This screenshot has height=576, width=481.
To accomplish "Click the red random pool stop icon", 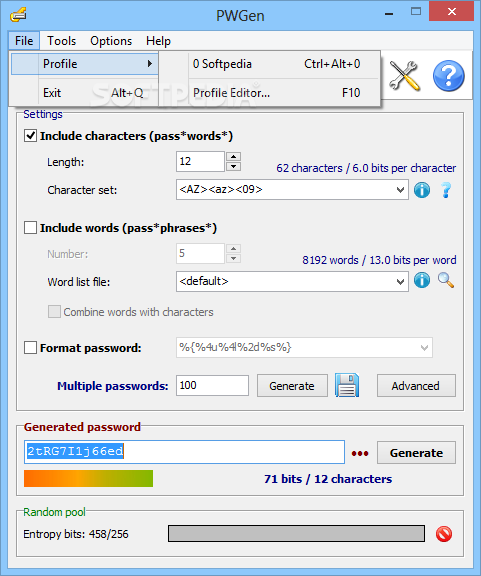I will coord(444,534).
